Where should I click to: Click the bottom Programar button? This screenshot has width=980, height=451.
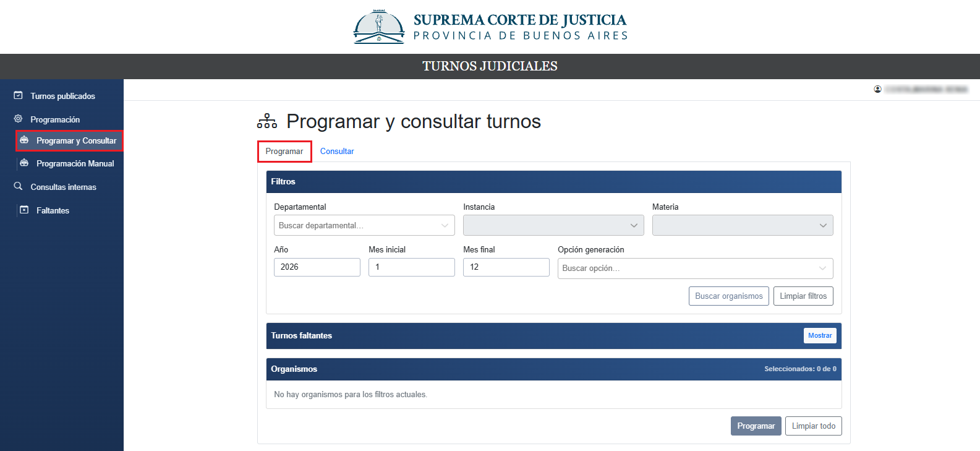pyautogui.click(x=756, y=426)
